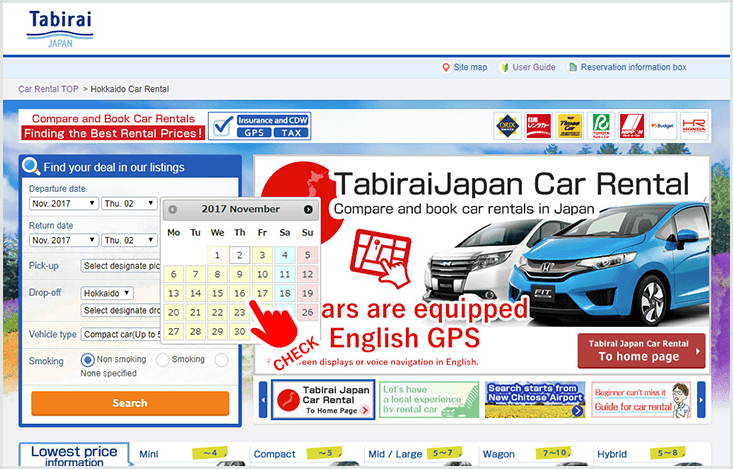Click the Honda rental logo
Image resolution: width=733 pixels, height=469 pixels.
click(694, 126)
